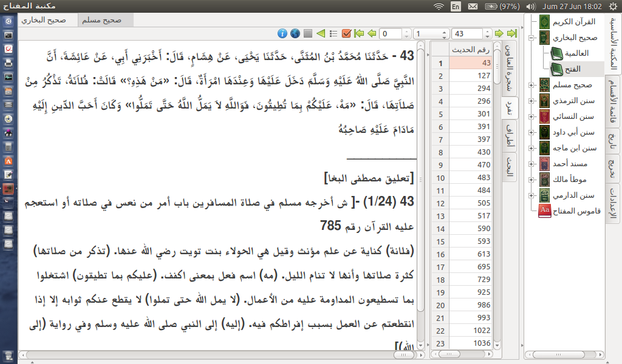
Task: Click the gray square toggle in the toolbar
Action: click(x=308, y=33)
